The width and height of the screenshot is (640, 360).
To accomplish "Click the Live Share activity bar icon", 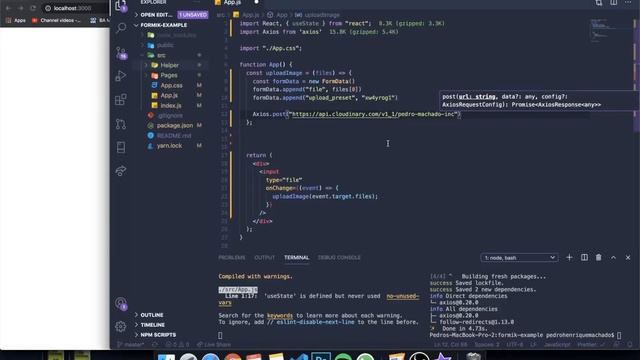I will point(121,171).
